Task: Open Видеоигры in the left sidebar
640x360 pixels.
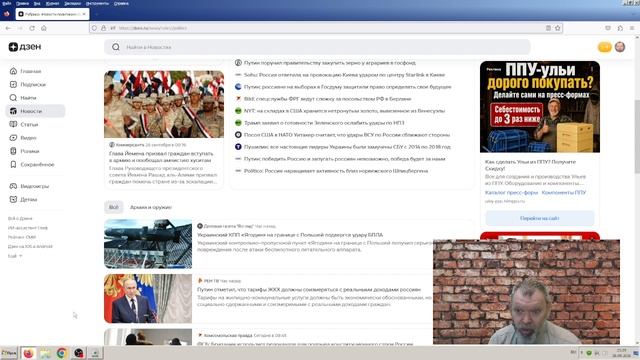Action: pos(35,186)
